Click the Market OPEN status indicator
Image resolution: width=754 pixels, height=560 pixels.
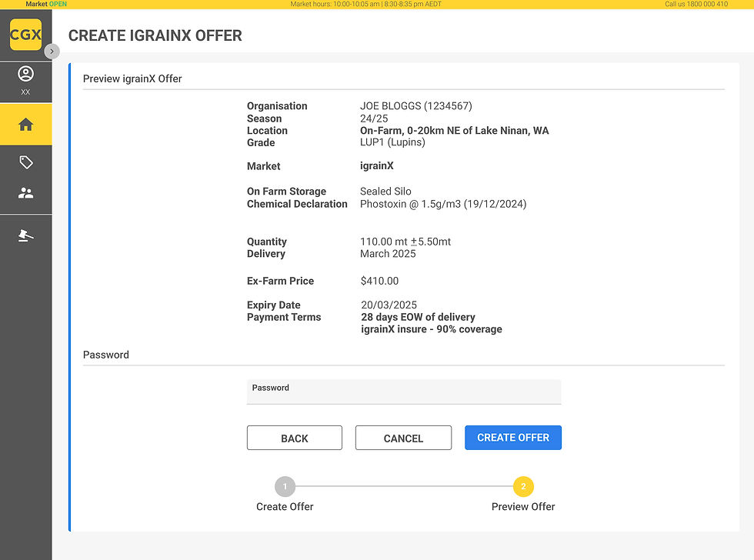click(x=45, y=4)
